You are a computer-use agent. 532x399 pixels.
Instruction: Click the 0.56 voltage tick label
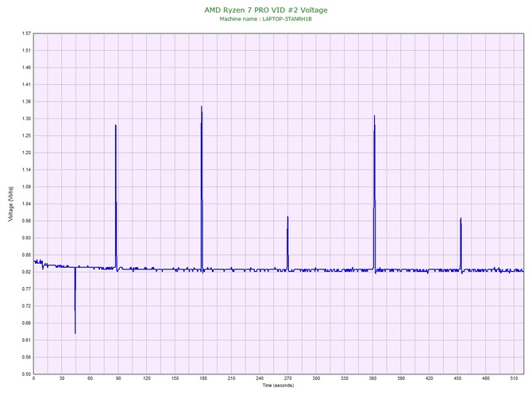[26, 357]
